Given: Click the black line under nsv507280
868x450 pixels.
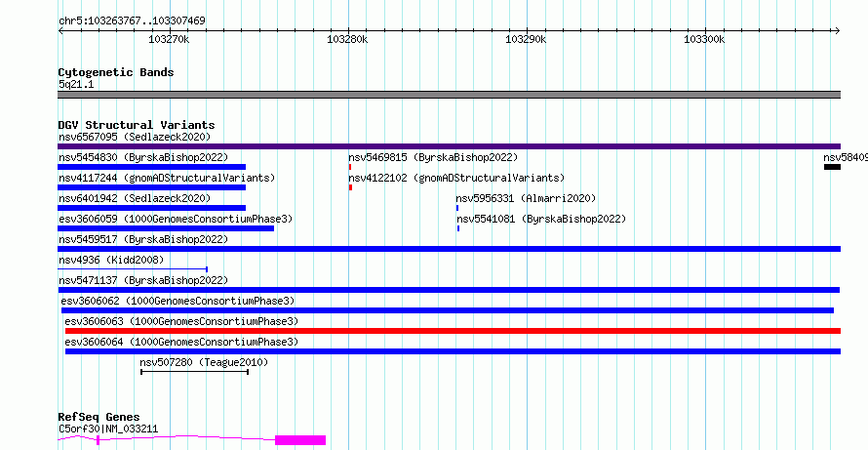Looking at the screenshot, I should pyautogui.click(x=194, y=372).
